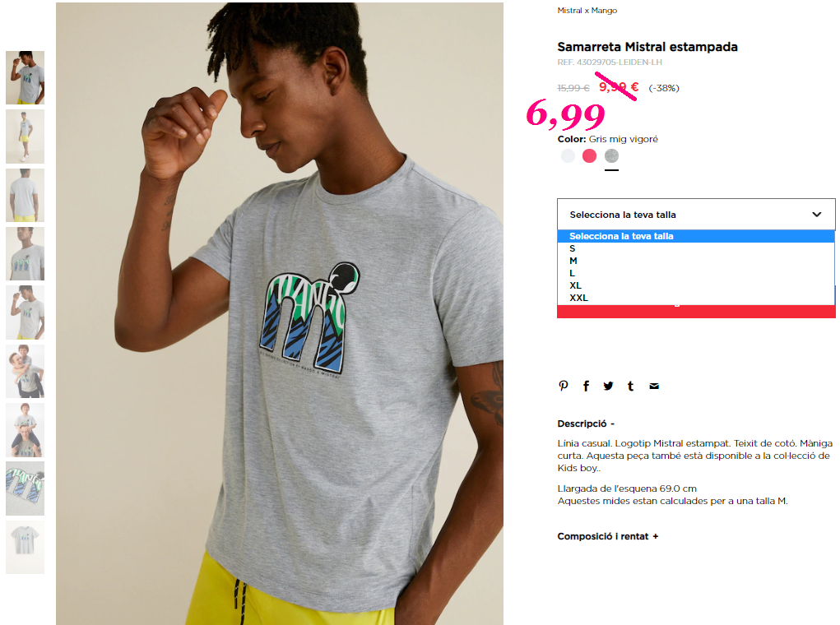
Task: Choose the red color swatch
Action: (x=589, y=156)
